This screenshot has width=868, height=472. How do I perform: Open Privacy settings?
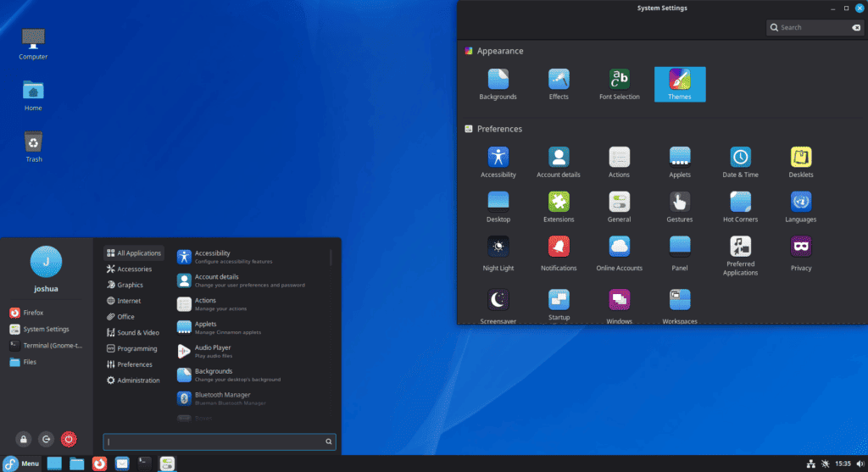pos(801,253)
